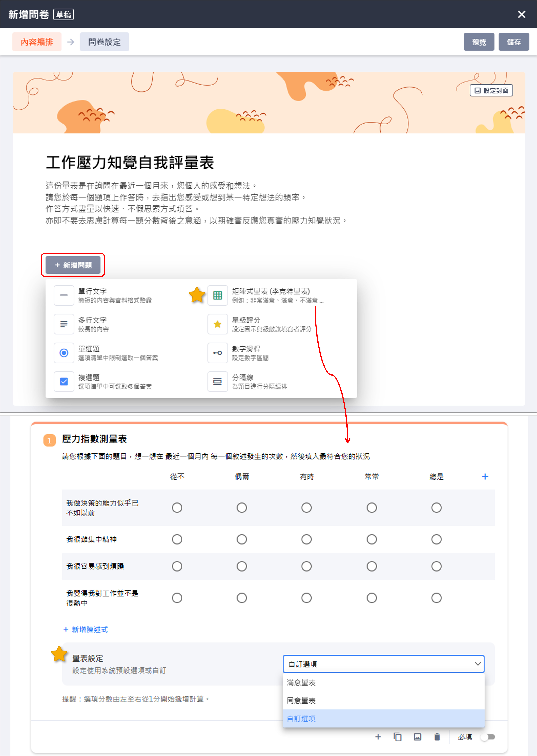Choose the 數字滑桿 slider icon

coord(218,353)
